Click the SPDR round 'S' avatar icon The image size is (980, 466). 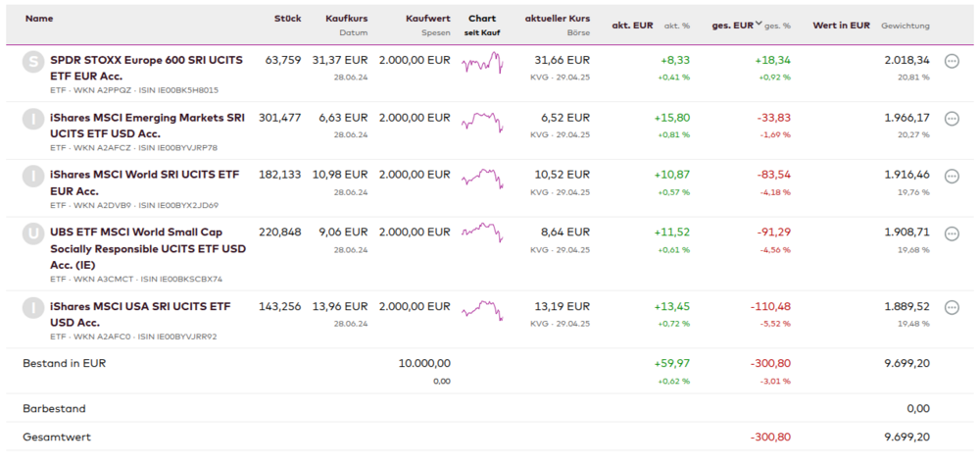(33, 62)
